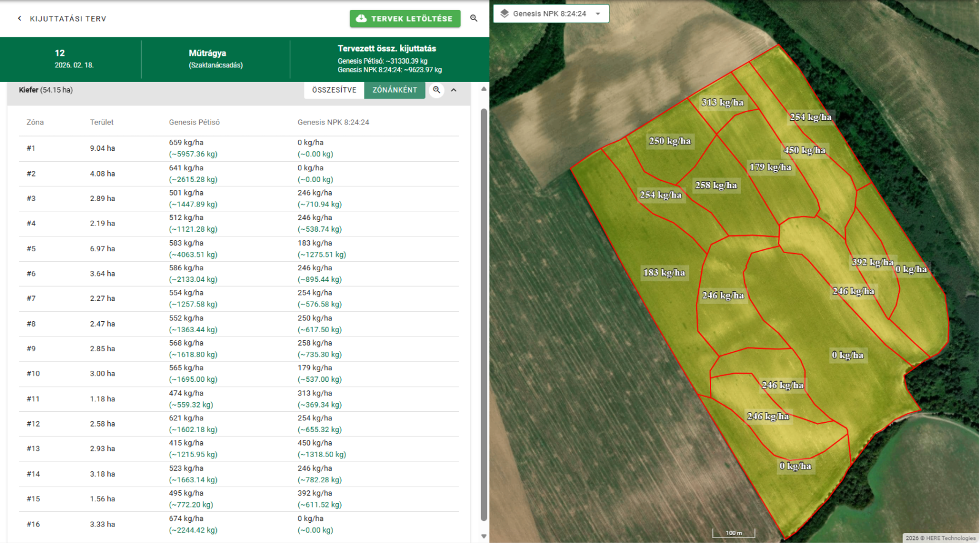Select the Zónánként view
The height and width of the screenshot is (543, 980).
point(394,90)
